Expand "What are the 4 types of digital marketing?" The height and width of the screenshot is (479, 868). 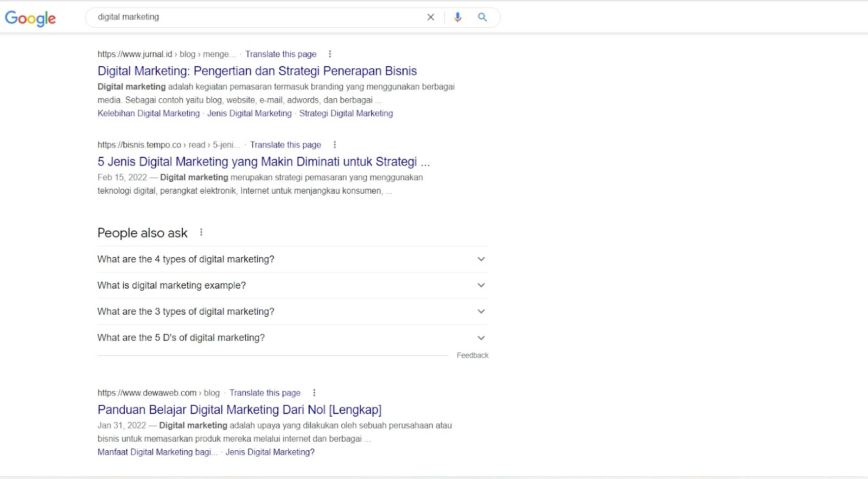pyautogui.click(x=292, y=259)
